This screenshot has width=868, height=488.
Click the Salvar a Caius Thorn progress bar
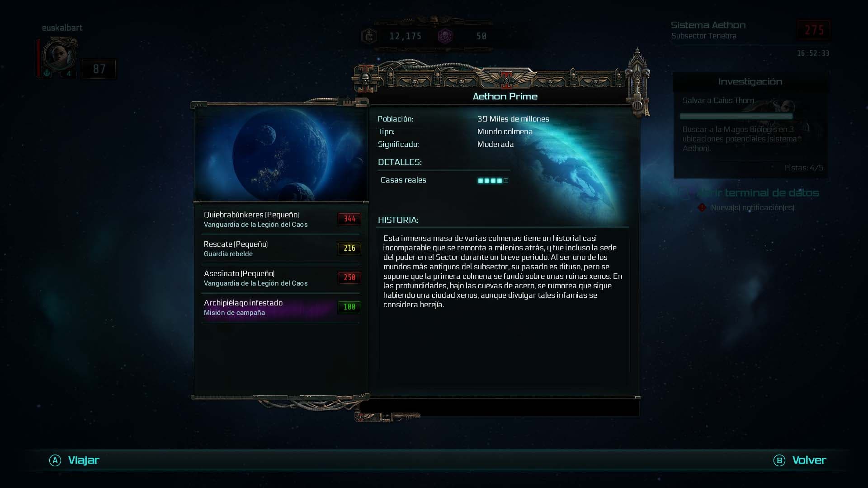[736, 116]
